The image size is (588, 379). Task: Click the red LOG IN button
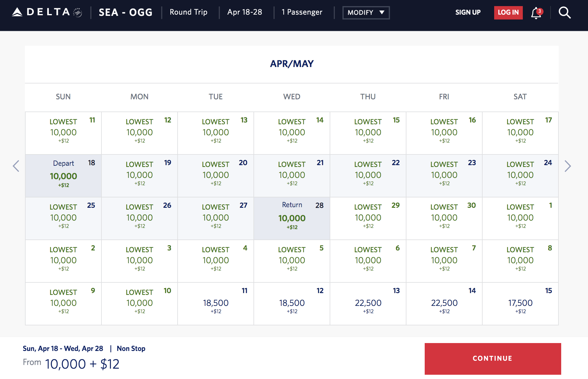click(x=508, y=12)
